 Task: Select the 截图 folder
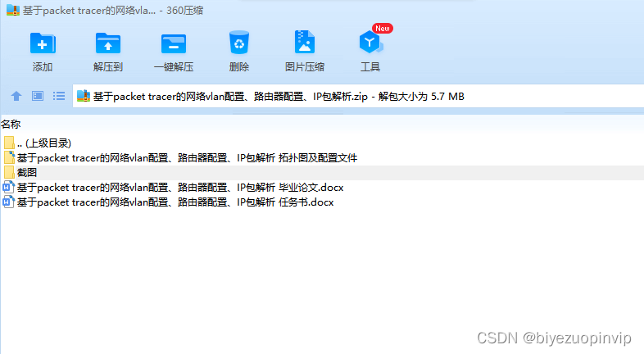tap(322, 172)
